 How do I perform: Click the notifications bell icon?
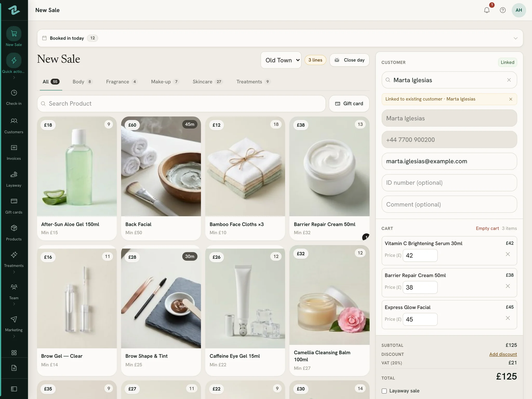point(487,10)
